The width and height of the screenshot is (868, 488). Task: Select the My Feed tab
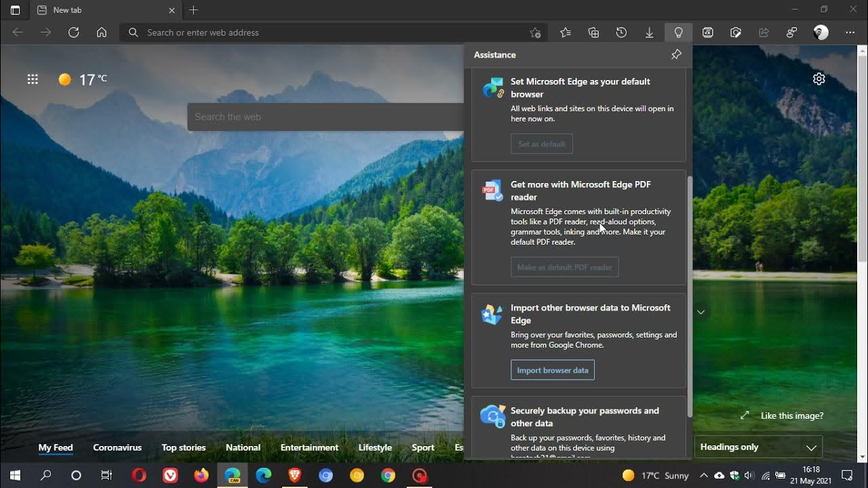(56, 447)
